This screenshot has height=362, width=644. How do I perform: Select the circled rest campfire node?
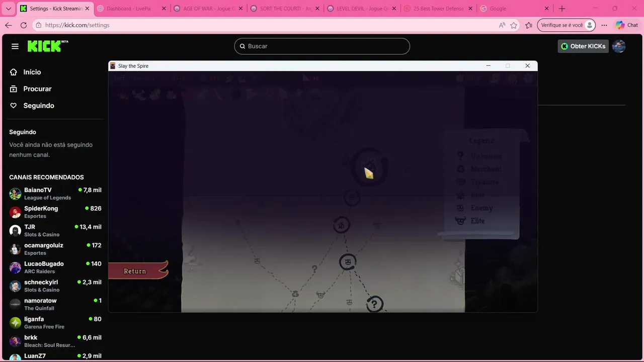pyautogui.click(x=342, y=225)
